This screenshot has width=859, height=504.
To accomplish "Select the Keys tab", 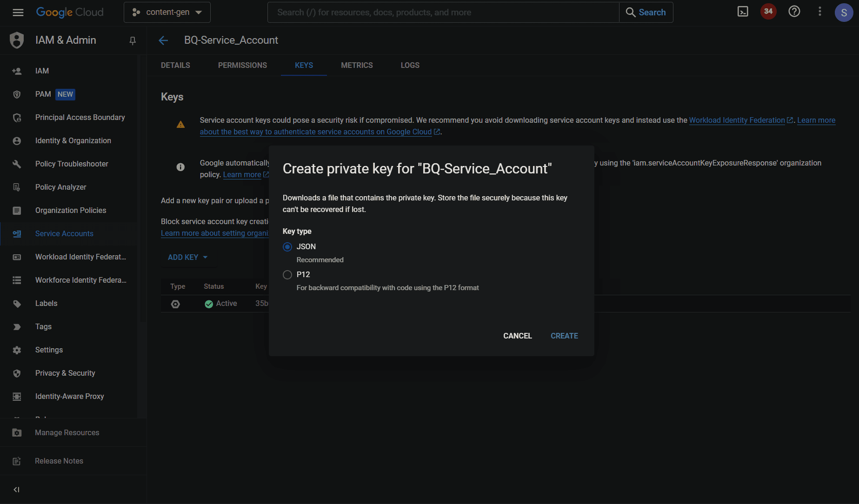I will 304,66.
